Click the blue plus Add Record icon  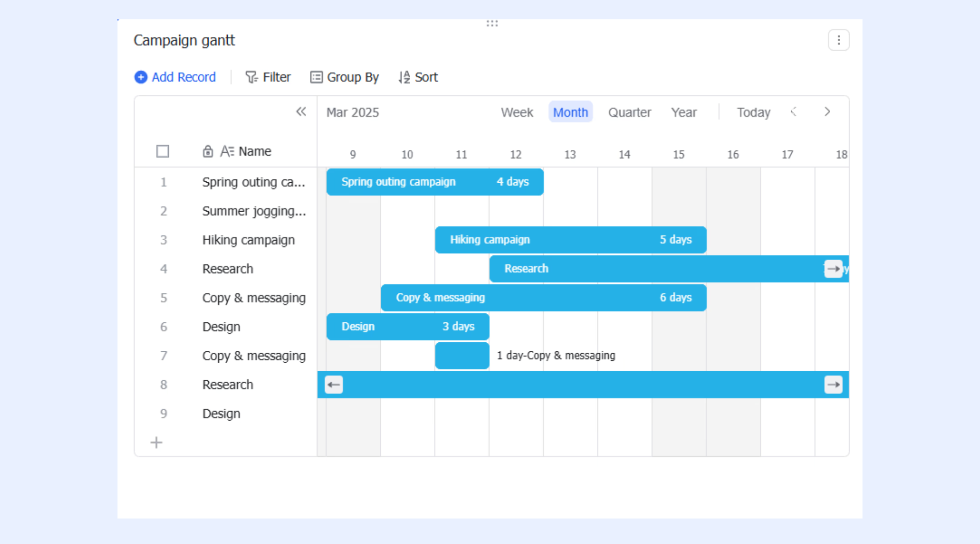tap(141, 77)
